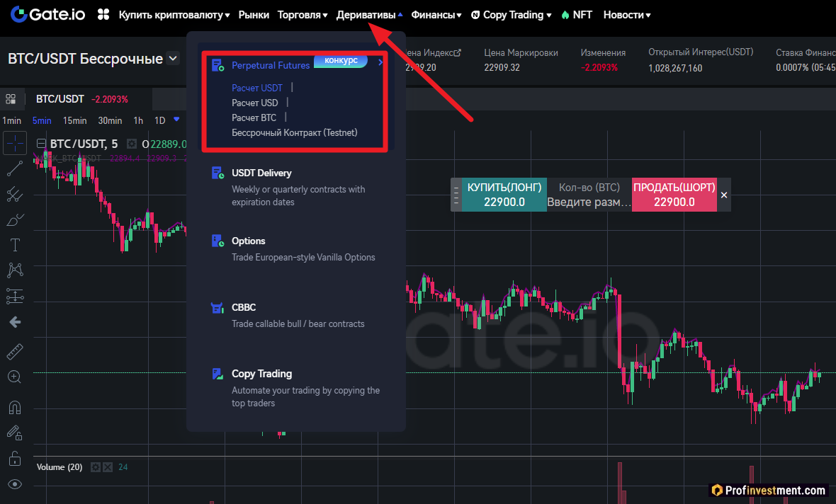Image resolution: width=836 pixels, height=504 pixels.
Task: Activate the zoom in tool
Action: (x=15, y=377)
